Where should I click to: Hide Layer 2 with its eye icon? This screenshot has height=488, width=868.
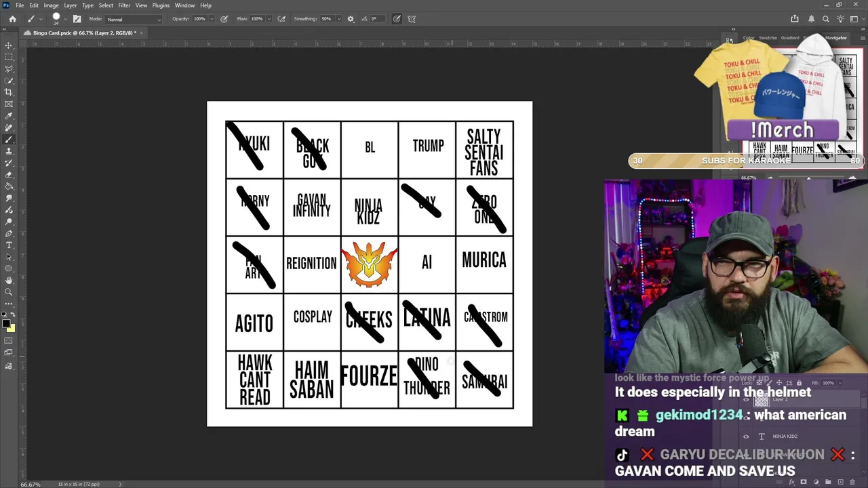tap(747, 400)
